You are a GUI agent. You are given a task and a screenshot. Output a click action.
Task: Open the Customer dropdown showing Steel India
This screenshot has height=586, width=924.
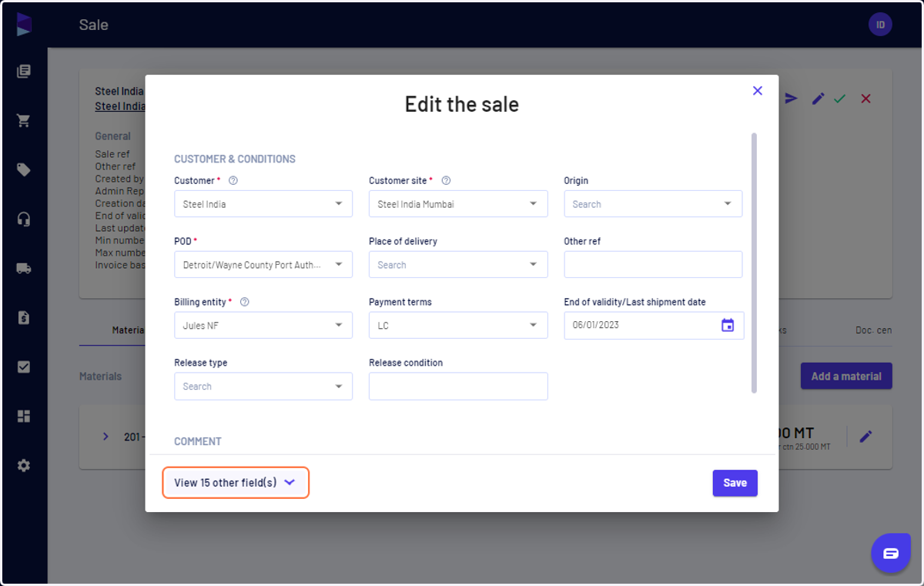tap(263, 204)
